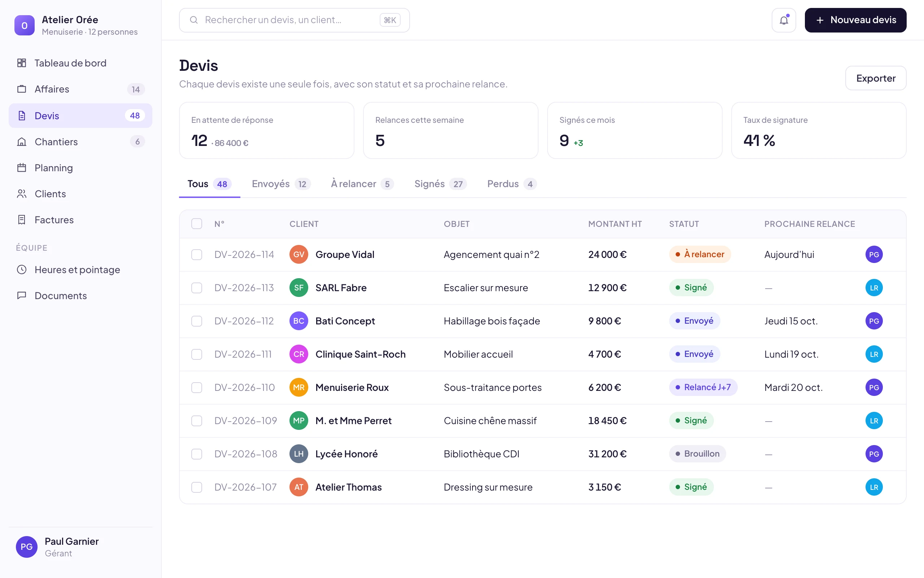The image size is (924, 578).
Task: Check the Clinique Saint-Roch row checkbox
Action: (197, 354)
